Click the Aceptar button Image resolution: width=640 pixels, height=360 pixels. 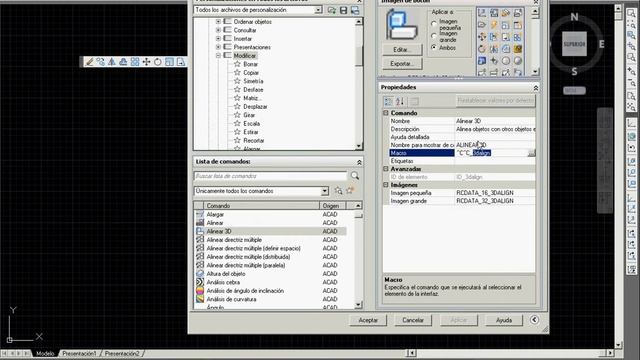368,320
